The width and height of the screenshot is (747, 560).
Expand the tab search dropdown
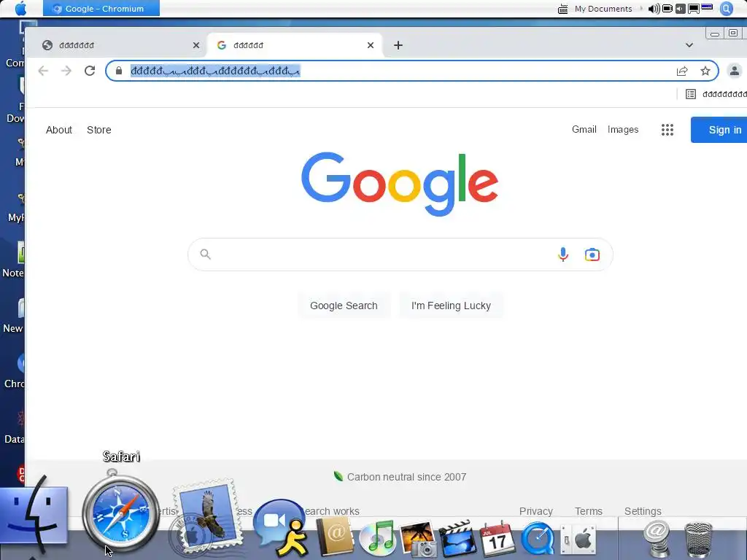click(689, 45)
